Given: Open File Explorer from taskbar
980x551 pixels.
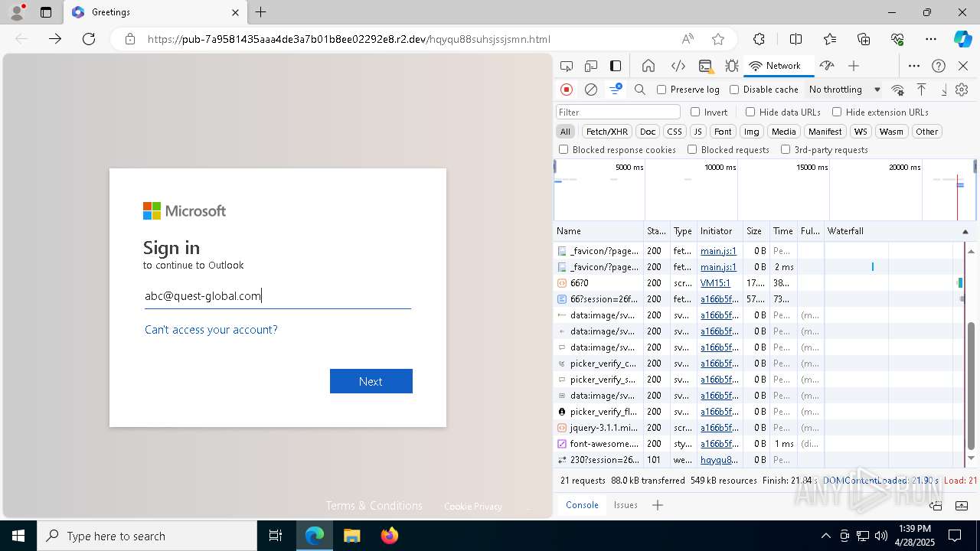Looking at the screenshot, I should pos(351,536).
